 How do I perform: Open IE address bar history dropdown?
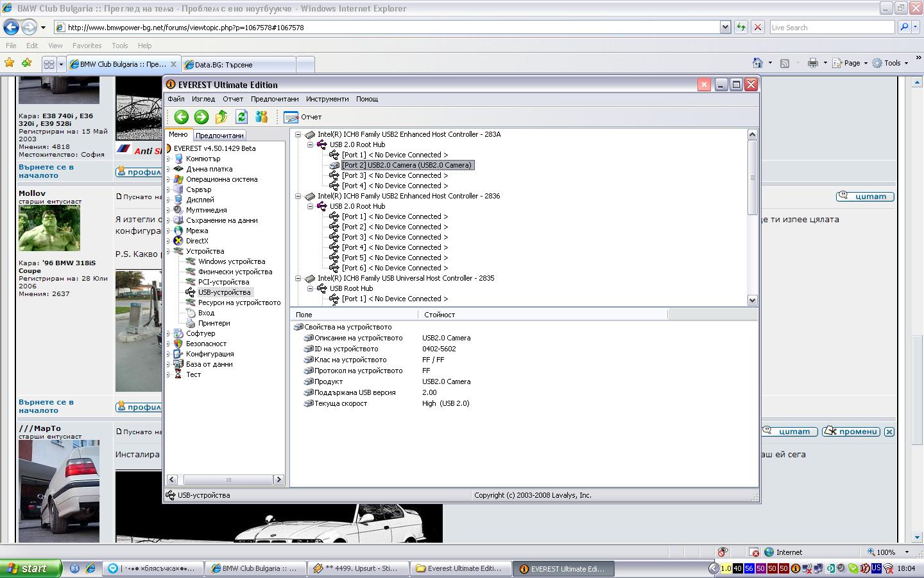[725, 27]
